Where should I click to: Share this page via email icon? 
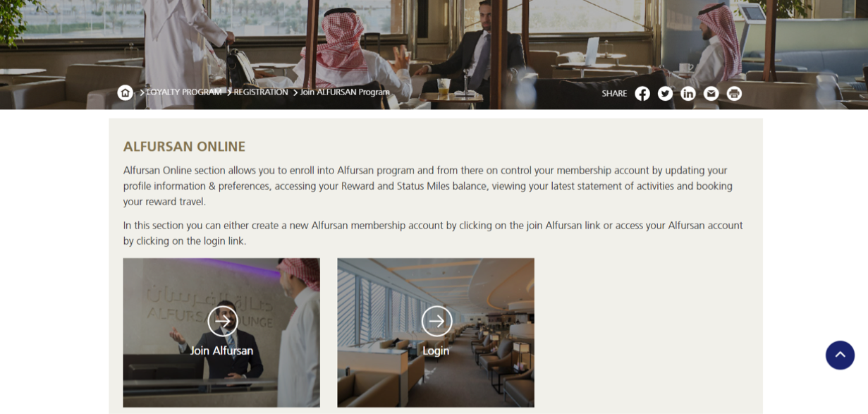click(711, 93)
